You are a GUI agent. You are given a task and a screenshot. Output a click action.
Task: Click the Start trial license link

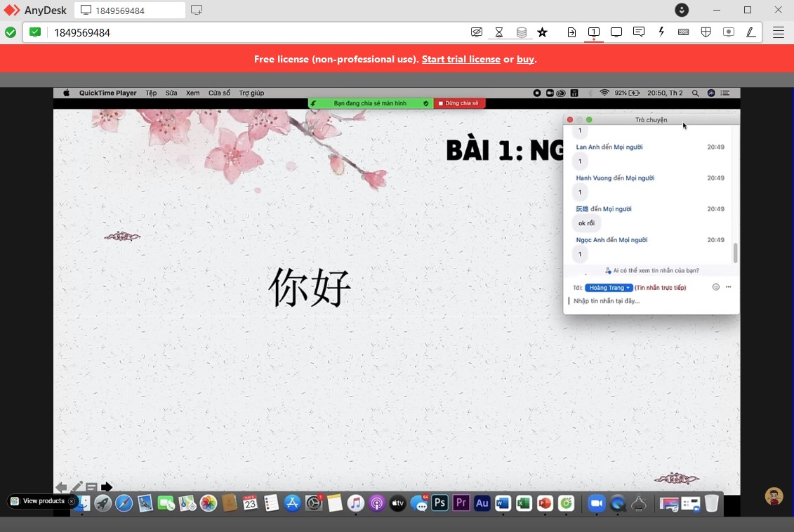click(x=461, y=59)
